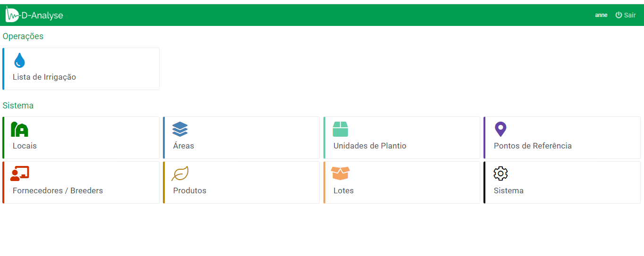This screenshot has height=256, width=644.
Task: Open Lista de Irrigação card
Action: tap(81, 69)
